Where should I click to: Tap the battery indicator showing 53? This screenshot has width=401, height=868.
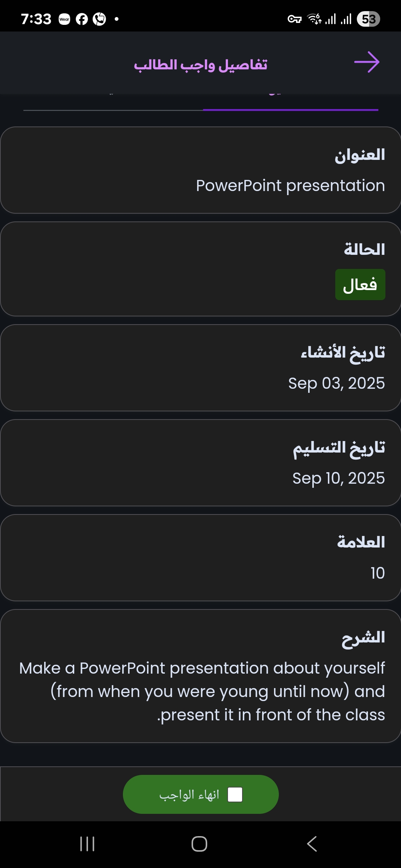tap(368, 19)
